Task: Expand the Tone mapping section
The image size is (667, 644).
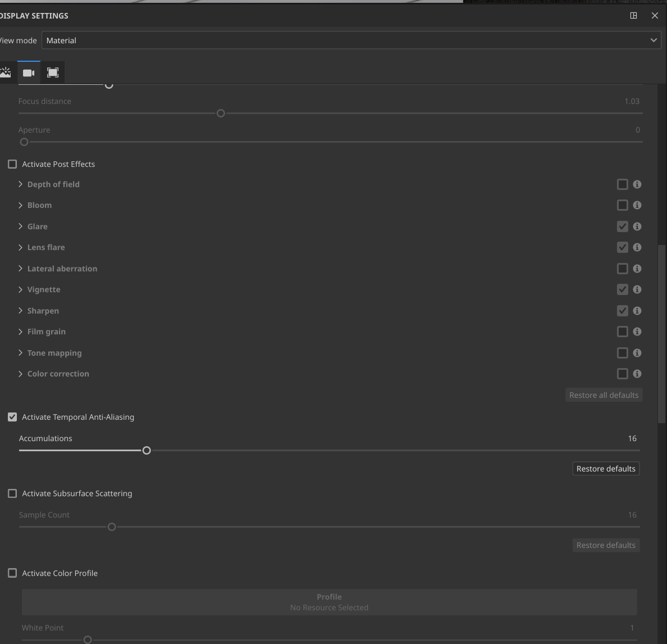Action: click(20, 352)
